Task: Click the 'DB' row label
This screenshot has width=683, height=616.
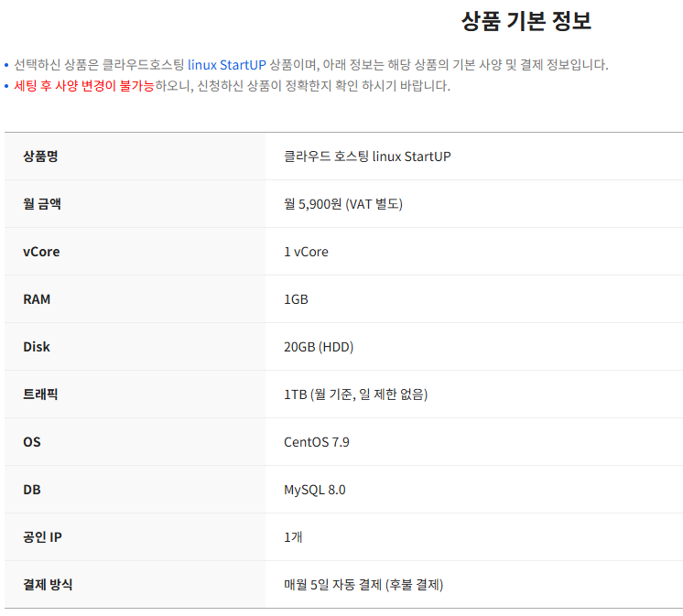Action: (32, 490)
